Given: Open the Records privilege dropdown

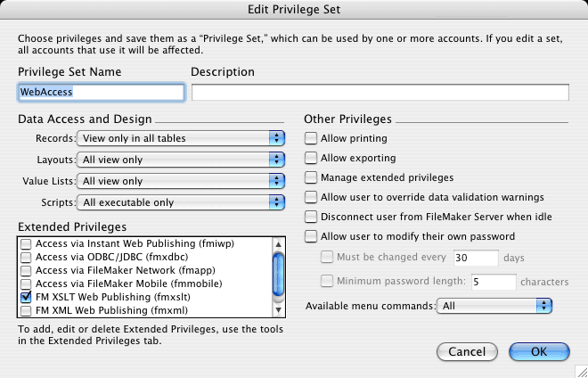Looking at the screenshot, I should pyautogui.click(x=181, y=138).
